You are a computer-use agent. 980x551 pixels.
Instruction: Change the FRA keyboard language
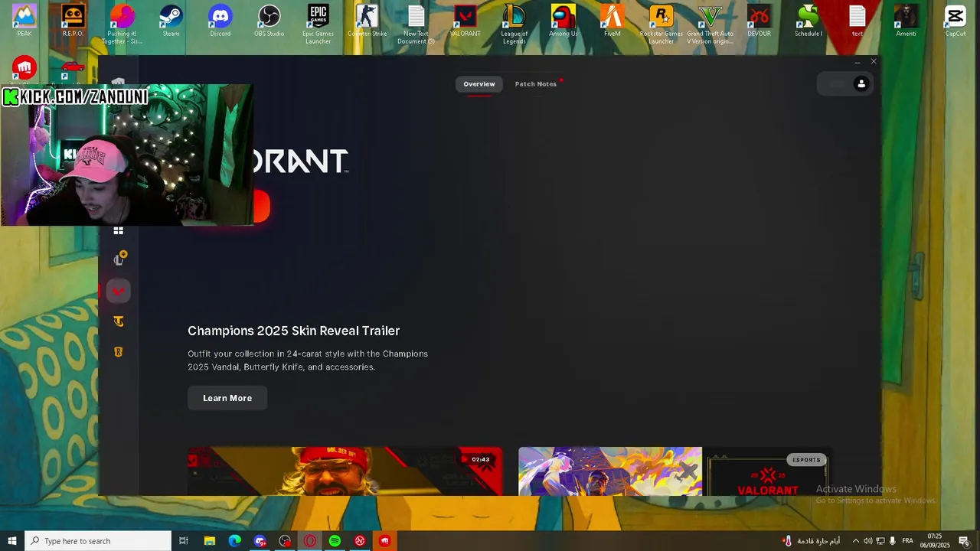tap(908, 541)
